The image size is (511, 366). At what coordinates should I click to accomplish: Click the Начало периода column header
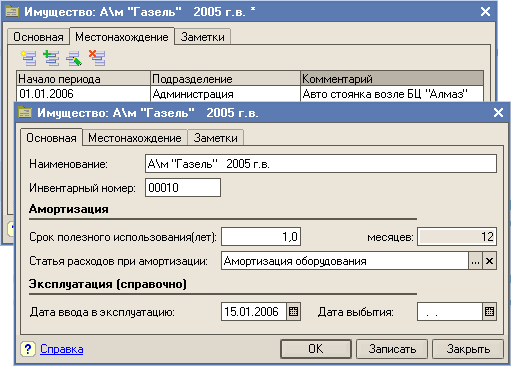pyautogui.click(x=83, y=79)
